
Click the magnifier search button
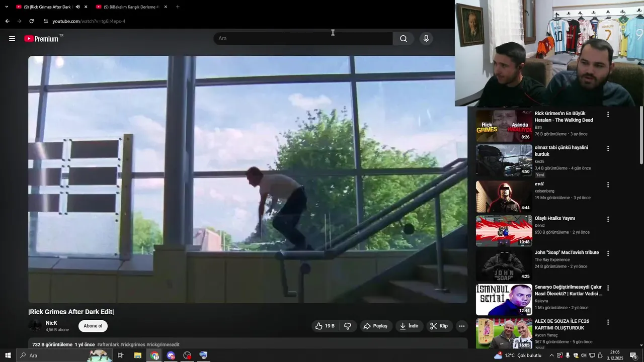tap(404, 39)
